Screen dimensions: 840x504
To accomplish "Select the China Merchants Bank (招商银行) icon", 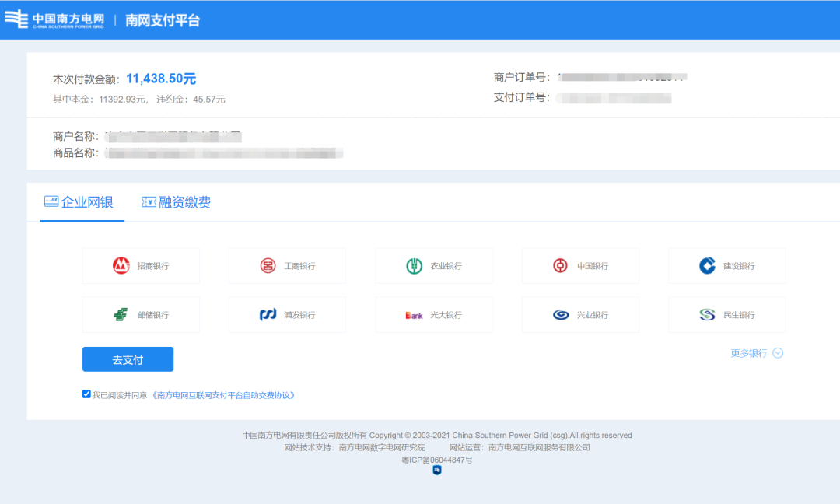I will tap(121, 266).
